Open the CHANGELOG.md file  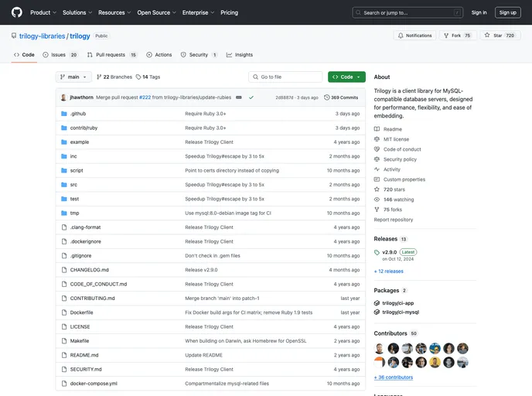point(89,270)
